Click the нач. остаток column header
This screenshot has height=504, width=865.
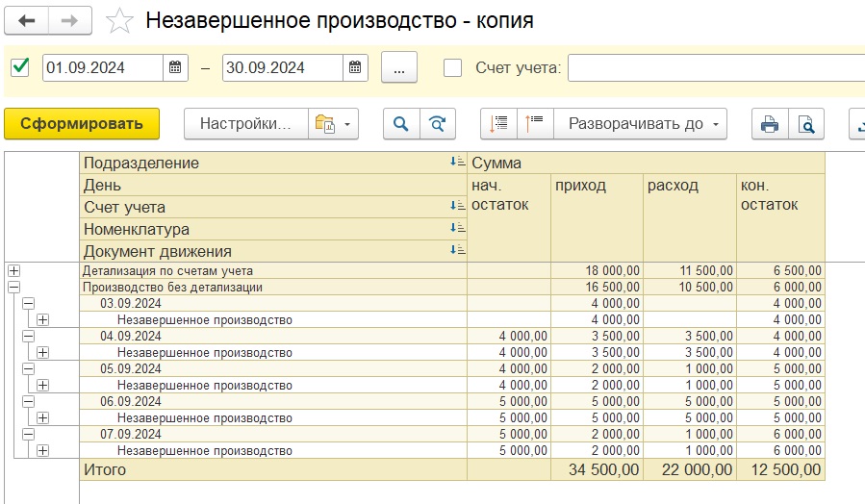[509, 217]
